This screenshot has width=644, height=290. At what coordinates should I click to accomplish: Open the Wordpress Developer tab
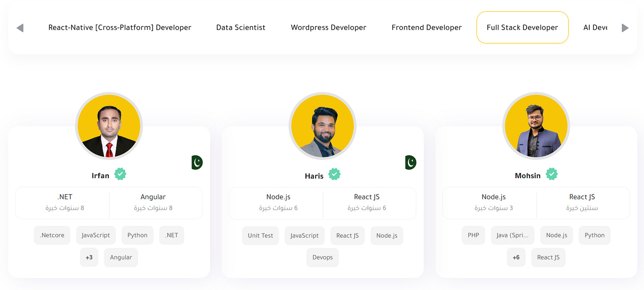pyautogui.click(x=329, y=27)
